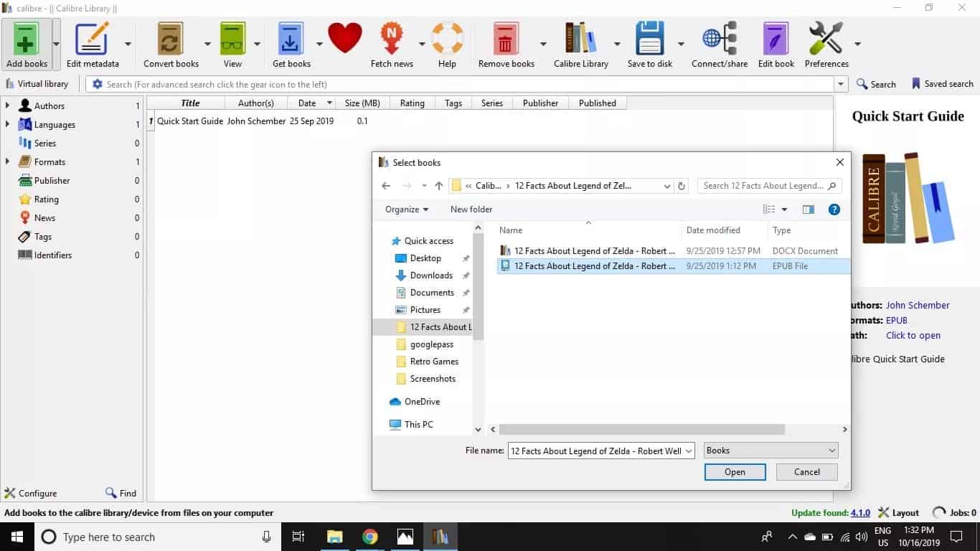Open the Connect/share icon
980x551 pixels.
(x=720, y=38)
